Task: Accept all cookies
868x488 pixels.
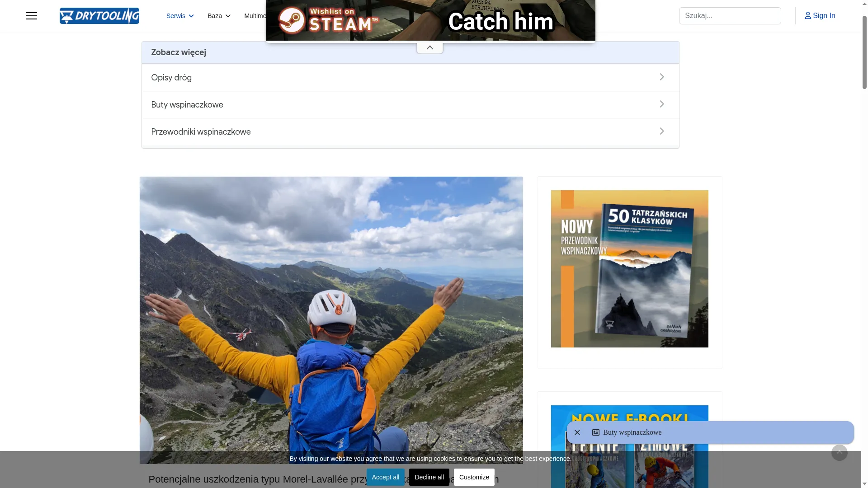Action: (x=385, y=477)
